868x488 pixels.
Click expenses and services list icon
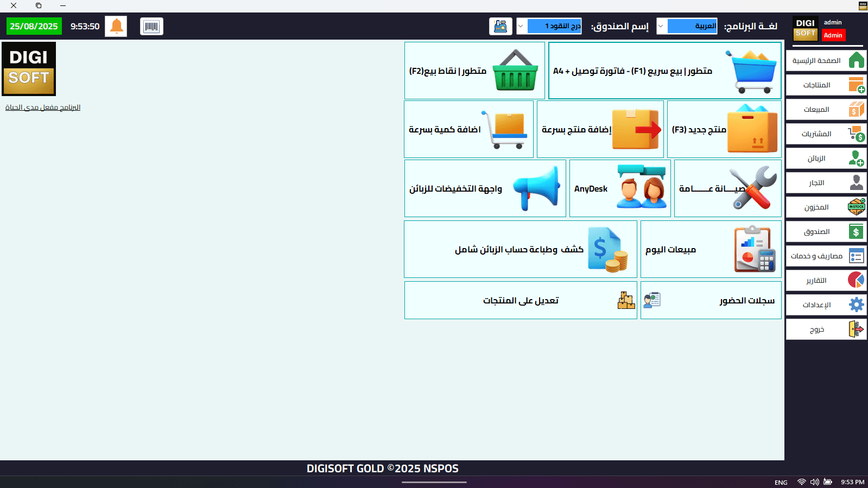coord(856,256)
